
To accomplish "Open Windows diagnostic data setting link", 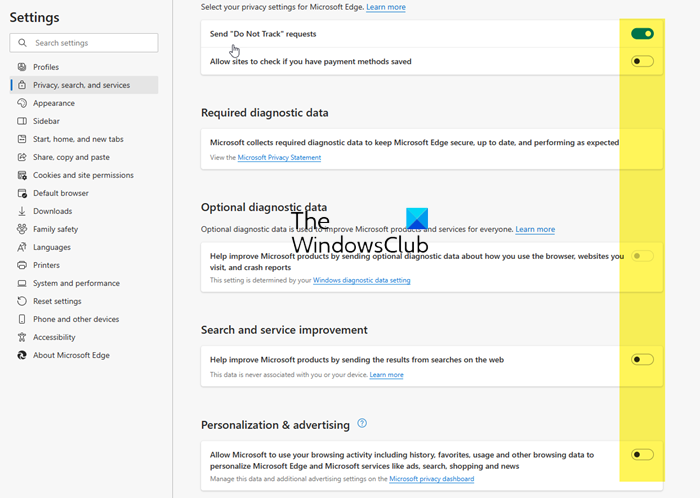I will point(361,280).
